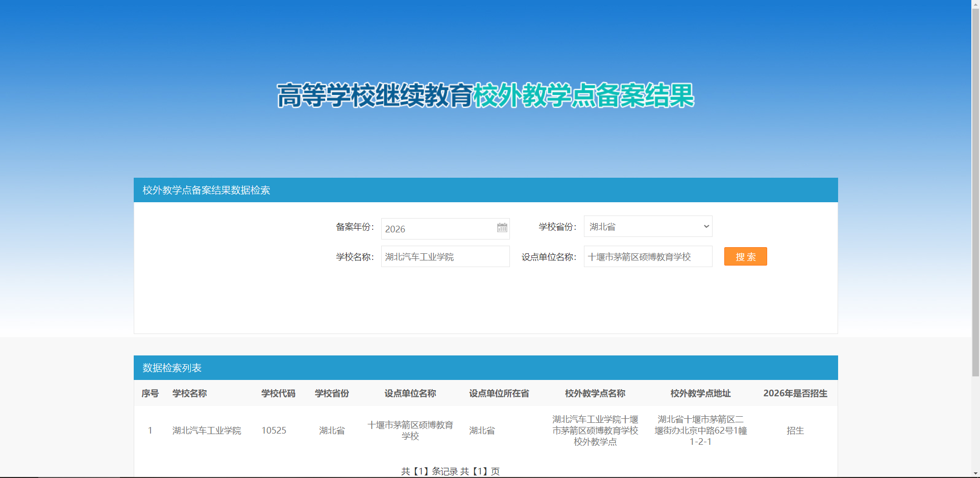
Task: Click the 校外教学点地址 column header
Action: tap(701, 393)
